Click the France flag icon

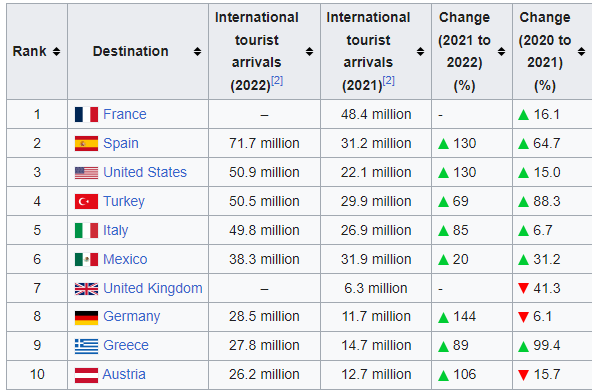pos(86,114)
